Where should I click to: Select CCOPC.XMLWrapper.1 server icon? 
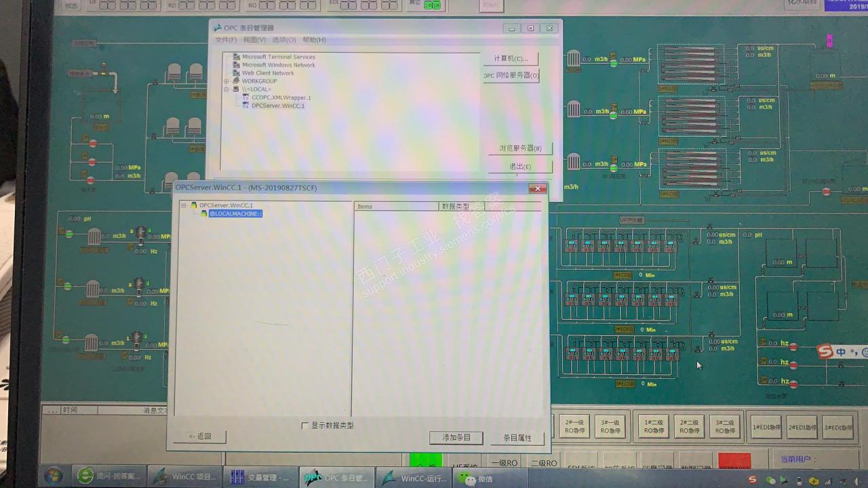pyautogui.click(x=245, y=98)
